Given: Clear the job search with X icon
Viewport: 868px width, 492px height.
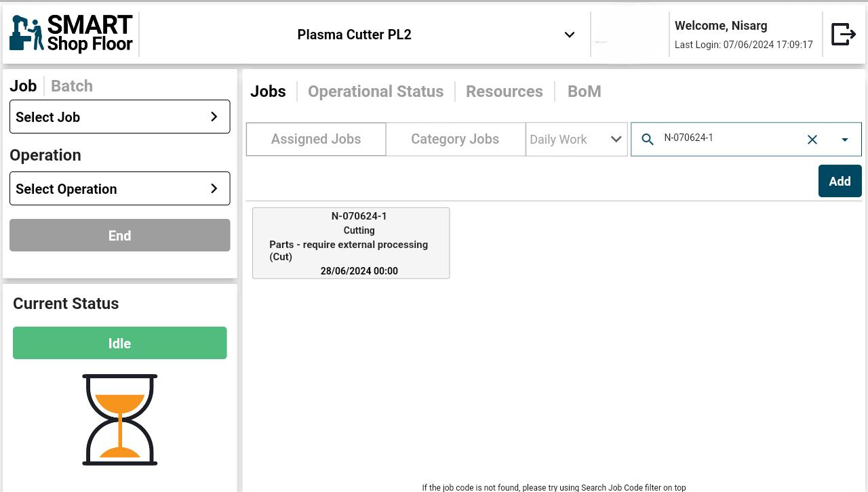Looking at the screenshot, I should (x=812, y=140).
